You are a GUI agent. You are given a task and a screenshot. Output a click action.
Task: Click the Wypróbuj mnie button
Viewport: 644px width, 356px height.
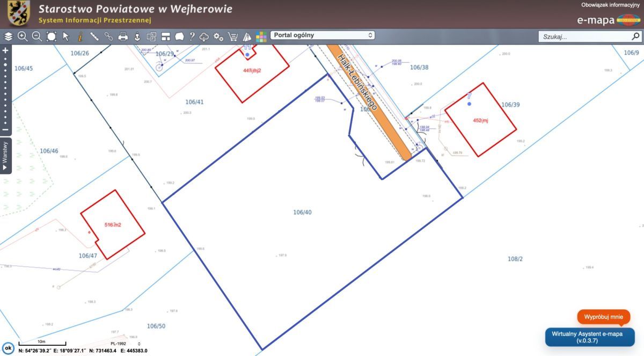[604, 317]
